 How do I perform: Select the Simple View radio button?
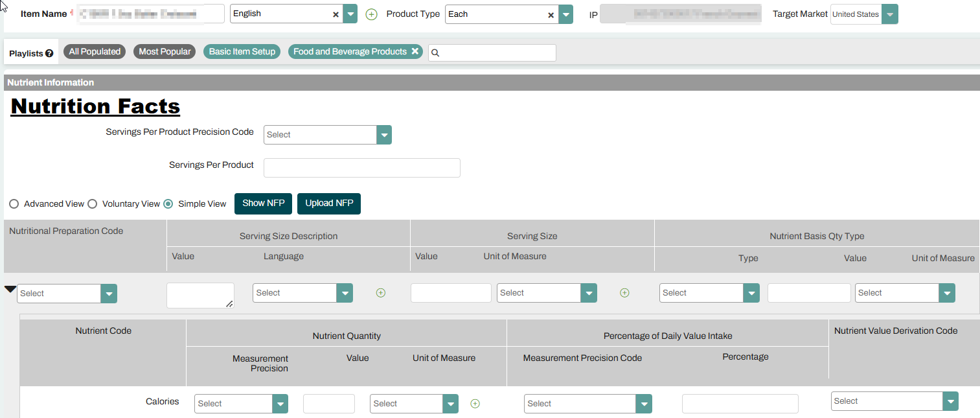click(168, 203)
